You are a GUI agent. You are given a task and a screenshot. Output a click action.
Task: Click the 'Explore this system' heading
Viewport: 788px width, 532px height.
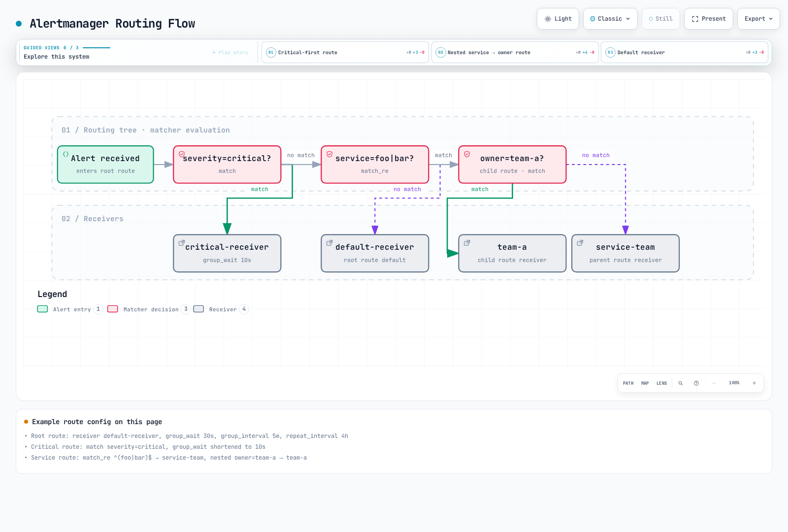[x=57, y=57]
